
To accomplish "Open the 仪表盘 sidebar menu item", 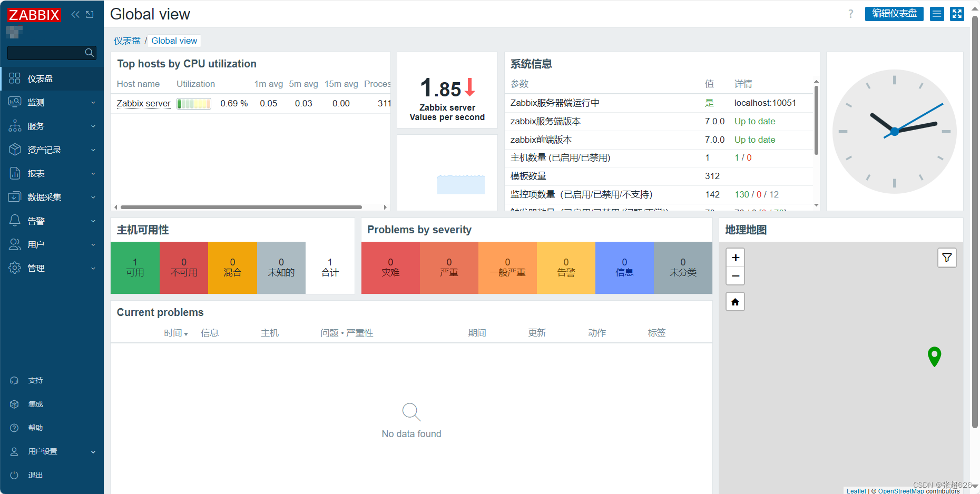I will (x=52, y=78).
